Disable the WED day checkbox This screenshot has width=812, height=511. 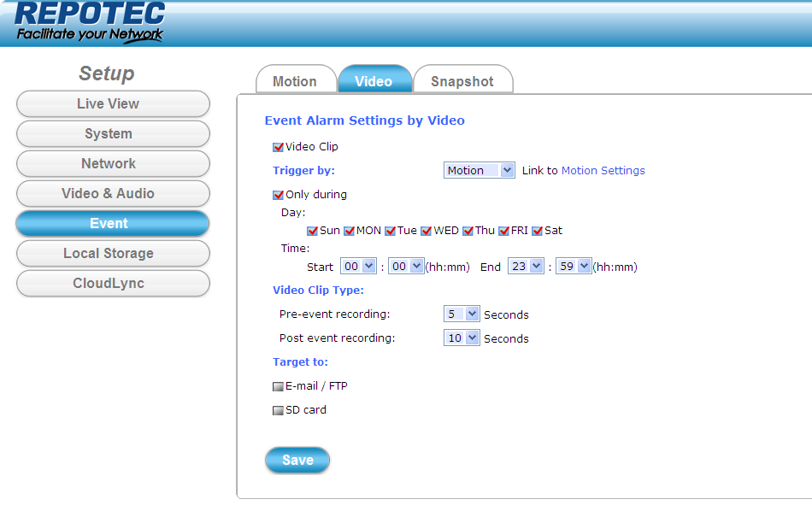click(426, 231)
